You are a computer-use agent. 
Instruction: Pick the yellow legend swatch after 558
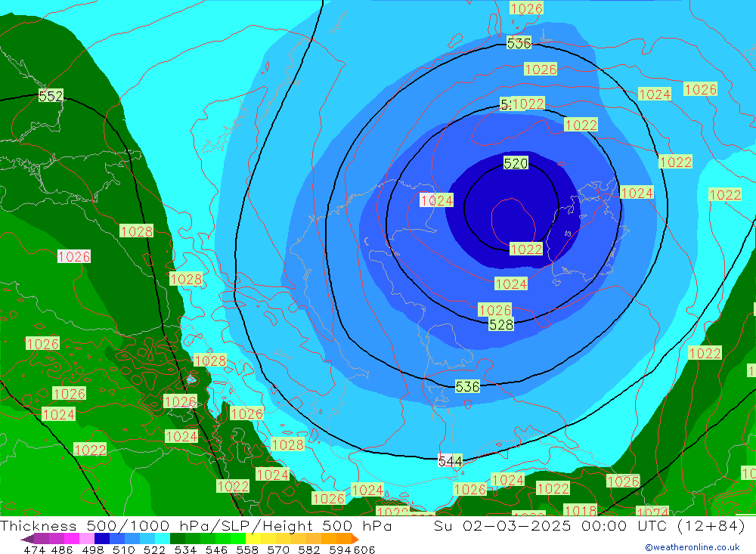253,539
